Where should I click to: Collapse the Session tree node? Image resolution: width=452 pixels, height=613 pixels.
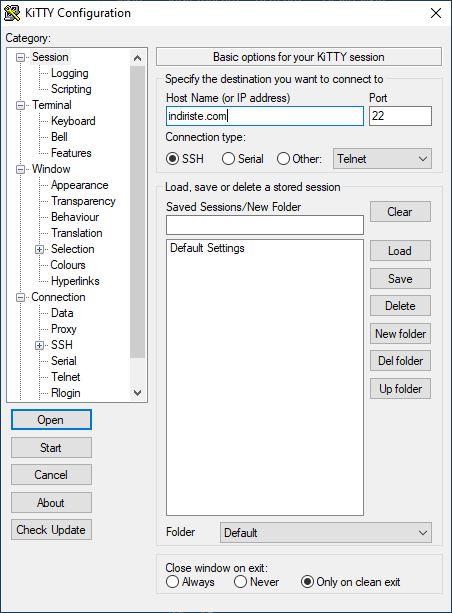20,57
